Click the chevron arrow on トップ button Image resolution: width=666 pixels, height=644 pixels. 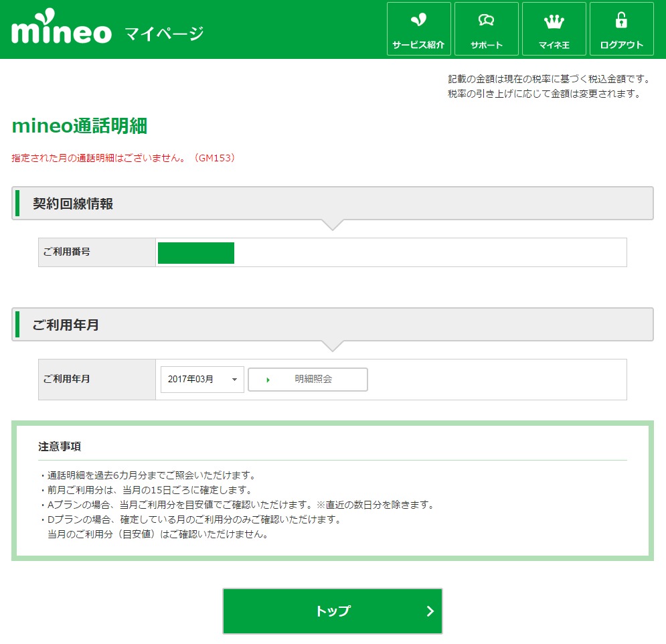[x=430, y=611]
